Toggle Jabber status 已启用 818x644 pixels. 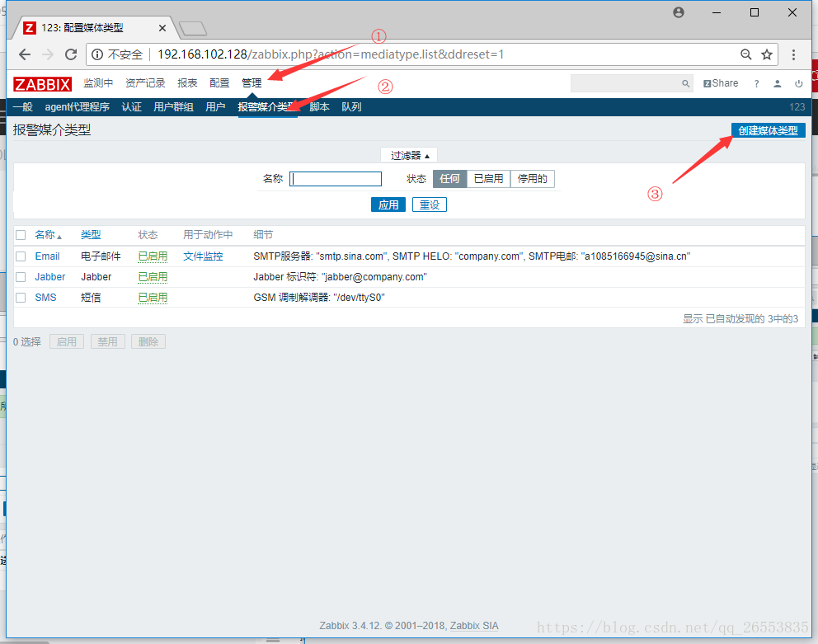point(153,277)
